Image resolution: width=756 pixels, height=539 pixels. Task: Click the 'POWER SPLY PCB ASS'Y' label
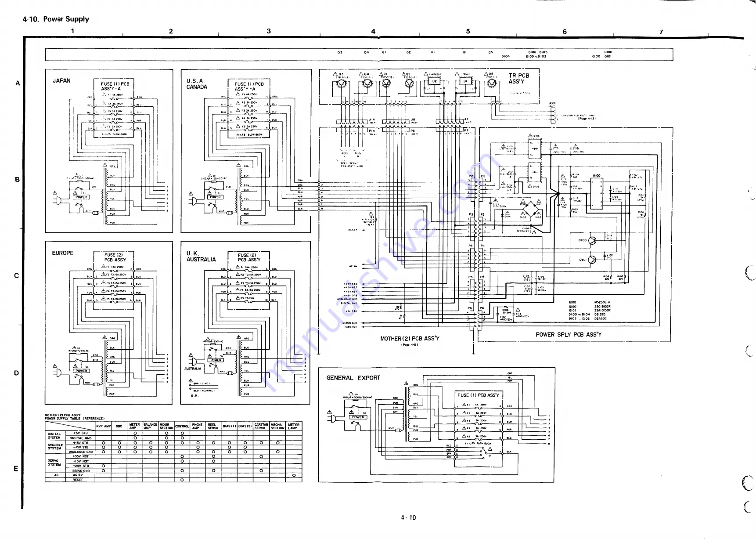coord(569,335)
